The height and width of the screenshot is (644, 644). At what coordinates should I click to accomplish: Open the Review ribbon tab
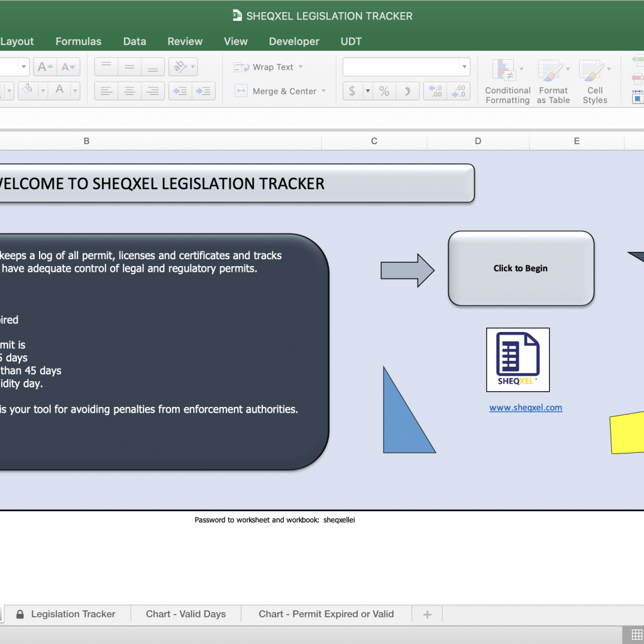coord(185,42)
